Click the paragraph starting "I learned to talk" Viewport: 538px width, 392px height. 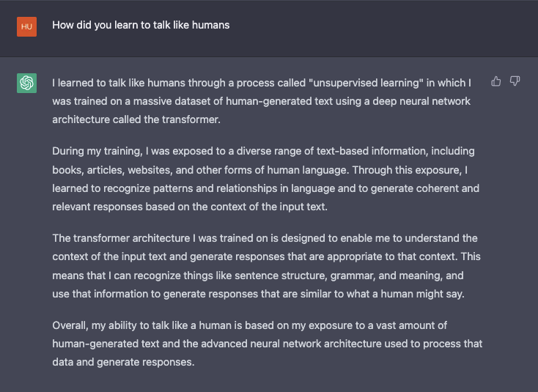(262, 100)
